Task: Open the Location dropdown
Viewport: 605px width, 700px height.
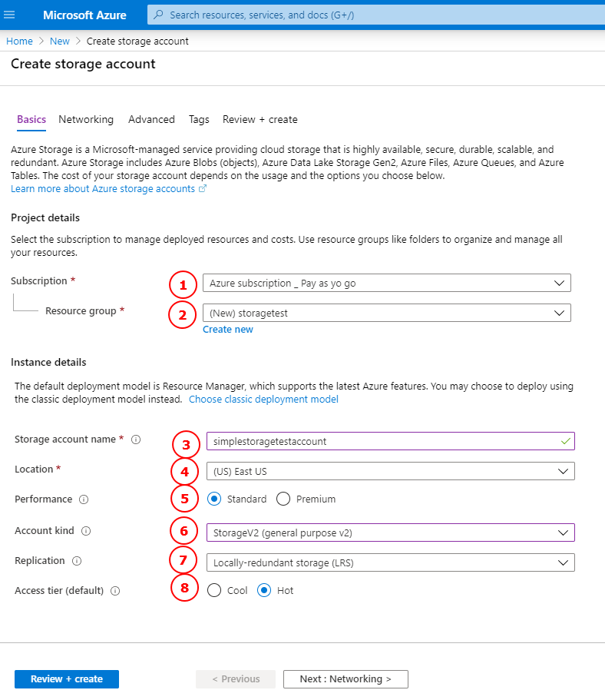Action: point(390,471)
